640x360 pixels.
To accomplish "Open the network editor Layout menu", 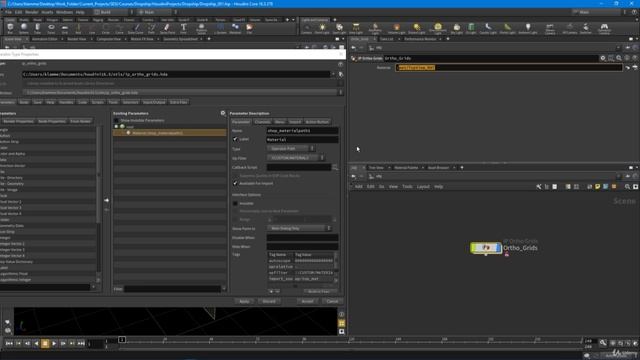I will 423,187.
